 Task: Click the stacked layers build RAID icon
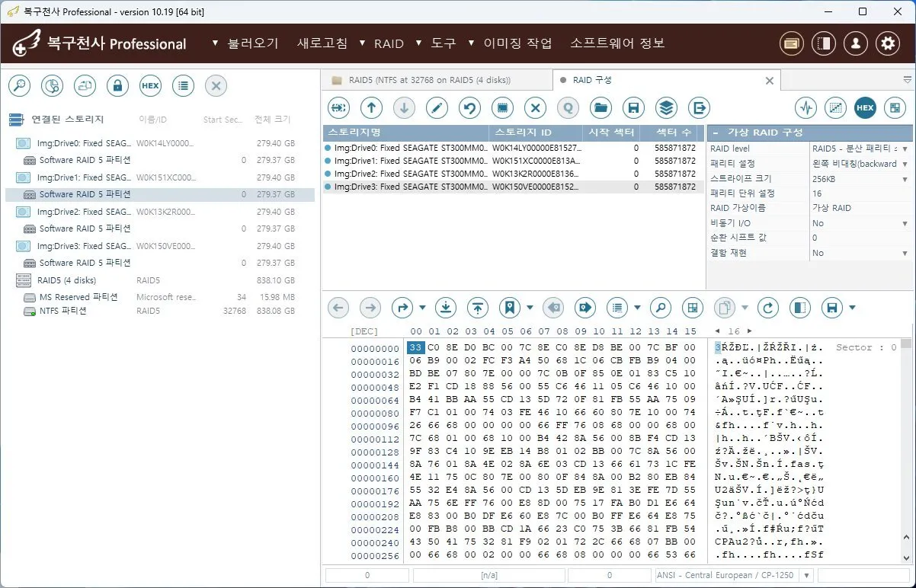click(x=667, y=108)
